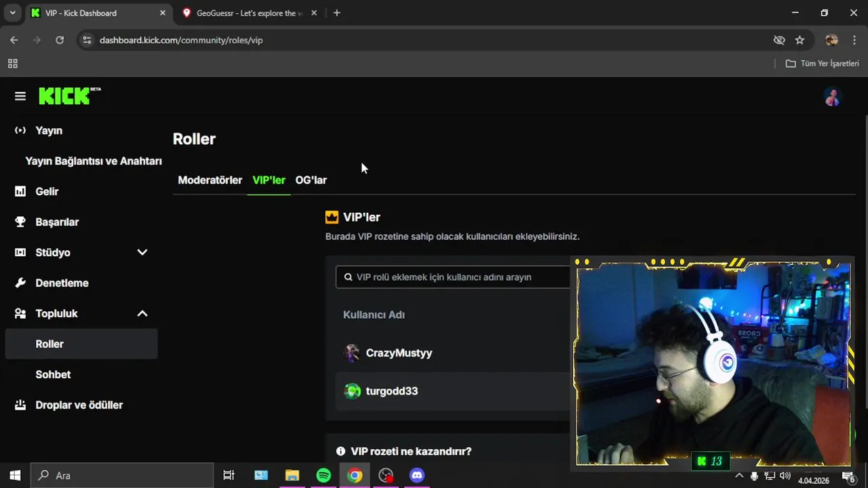Bookmark this page with the star icon
Viewport: 868px width, 488px height.
(x=800, y=40)
